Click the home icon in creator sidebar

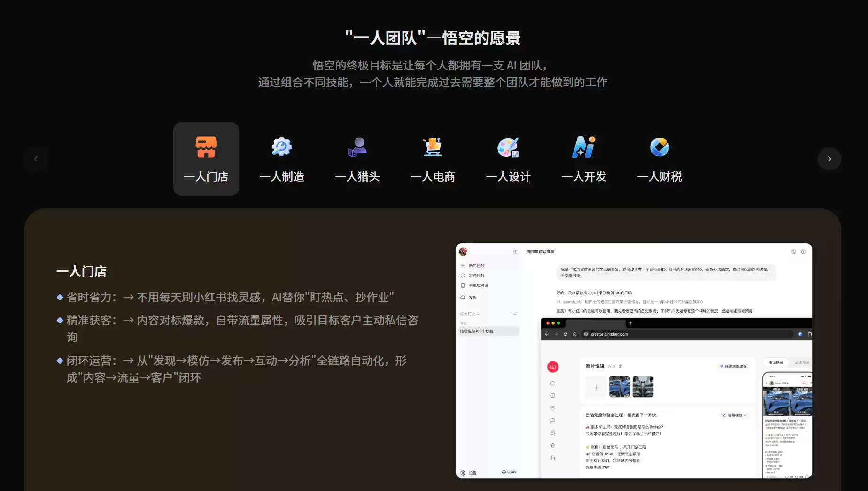(x=553, y=384)
